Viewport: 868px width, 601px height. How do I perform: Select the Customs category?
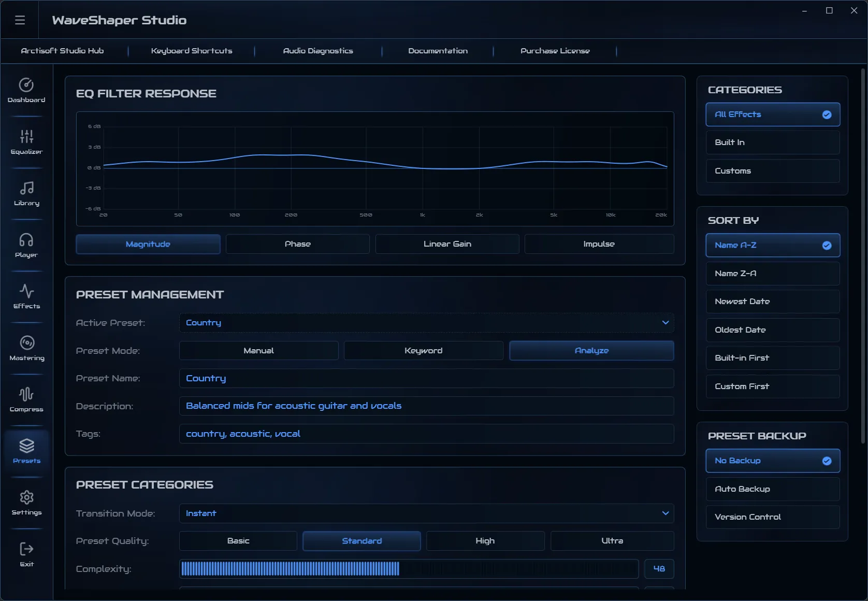[x=773, y=171]
